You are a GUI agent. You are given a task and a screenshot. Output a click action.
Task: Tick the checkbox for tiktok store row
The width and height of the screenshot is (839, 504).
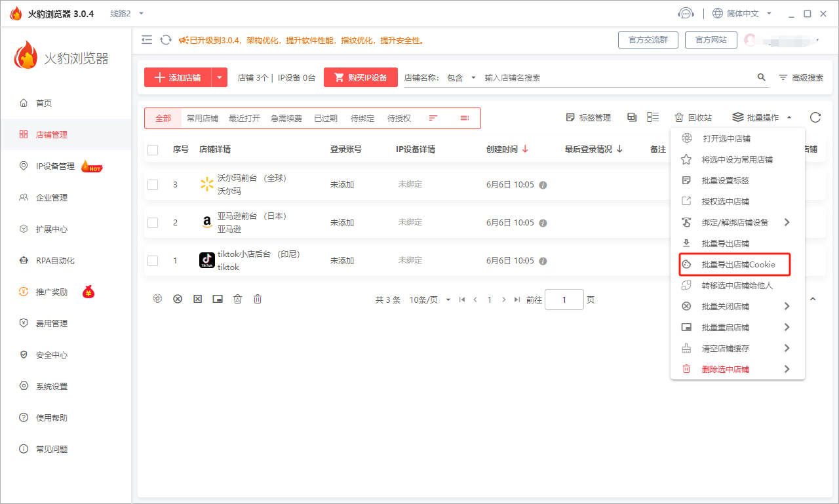pyautogui.click(x=153, y=261)
